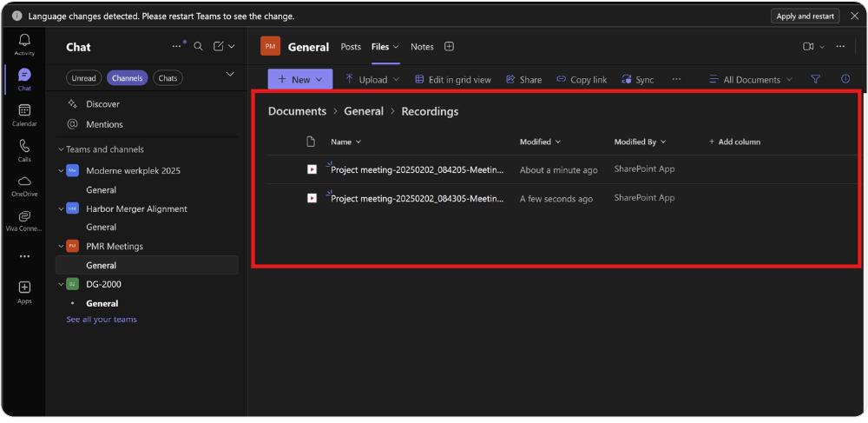The image size is (868, 423).
Task: Open the Upload dropdown
Action: pos(372,80)
